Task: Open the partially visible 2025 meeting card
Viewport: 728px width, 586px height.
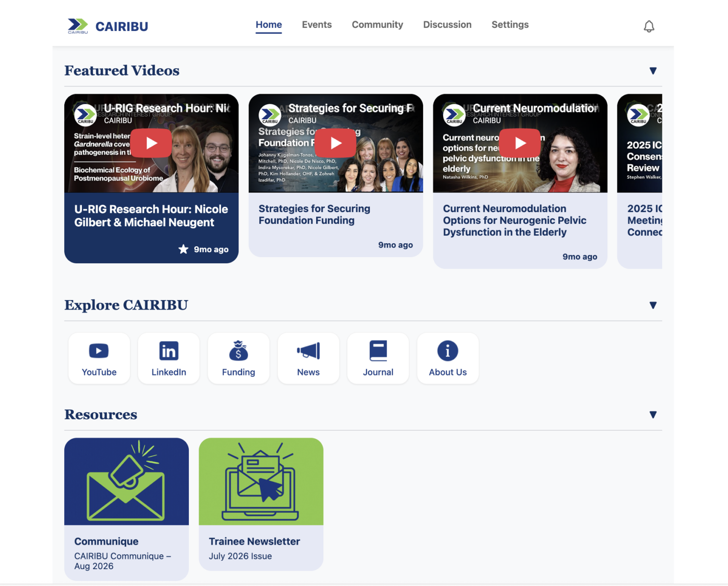Action: (640, 181)
